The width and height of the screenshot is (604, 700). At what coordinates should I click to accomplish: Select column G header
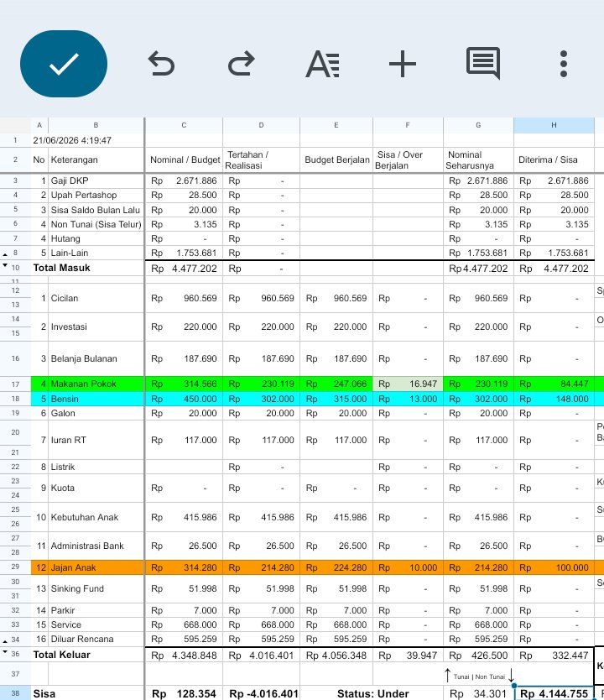coord(478,125)
